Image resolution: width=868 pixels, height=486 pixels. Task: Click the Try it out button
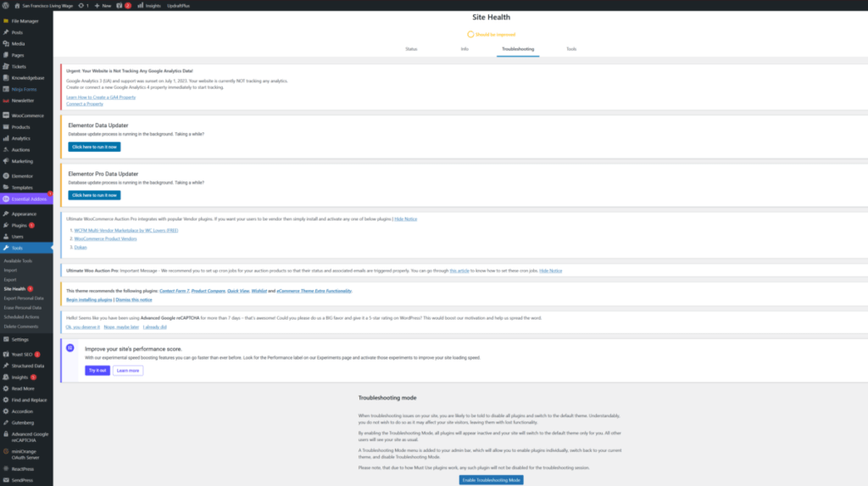[x=97, y=370]
